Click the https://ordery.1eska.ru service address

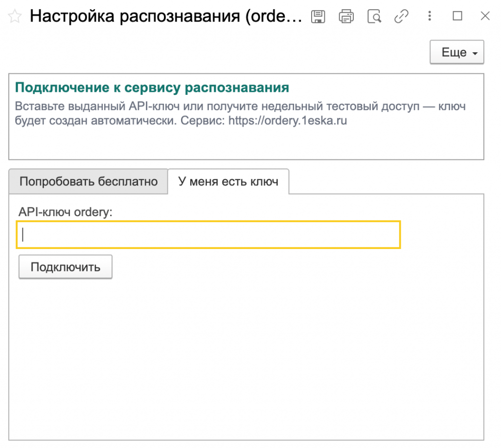288,120
